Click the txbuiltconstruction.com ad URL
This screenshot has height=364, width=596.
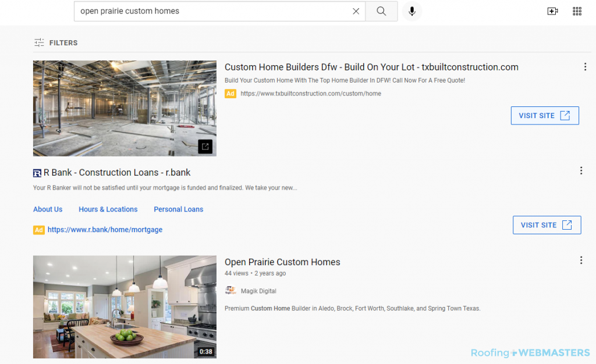tap(311, 94)
